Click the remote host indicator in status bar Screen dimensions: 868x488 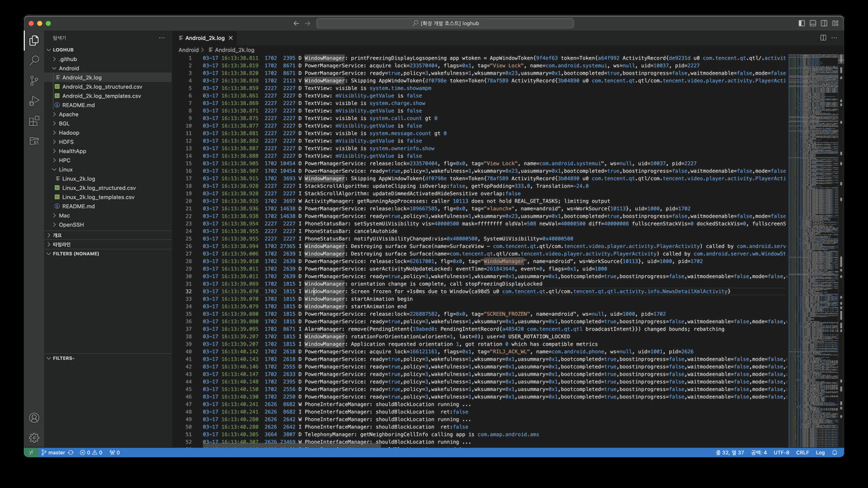[x=31, y=452]
